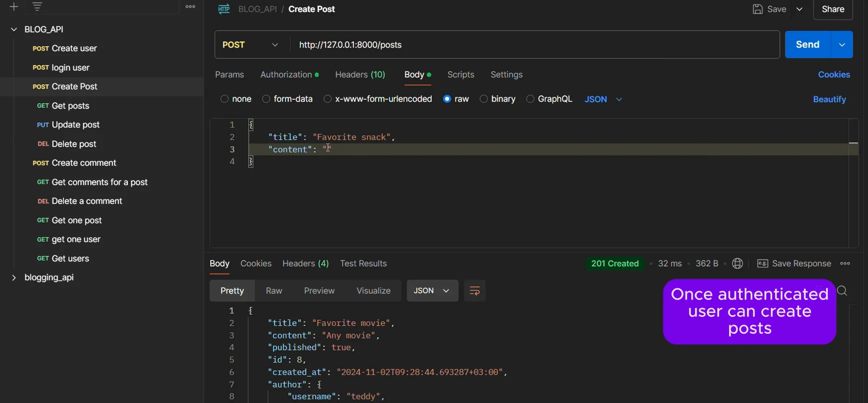Open the Save options dropdown arrow

[800, 9]
